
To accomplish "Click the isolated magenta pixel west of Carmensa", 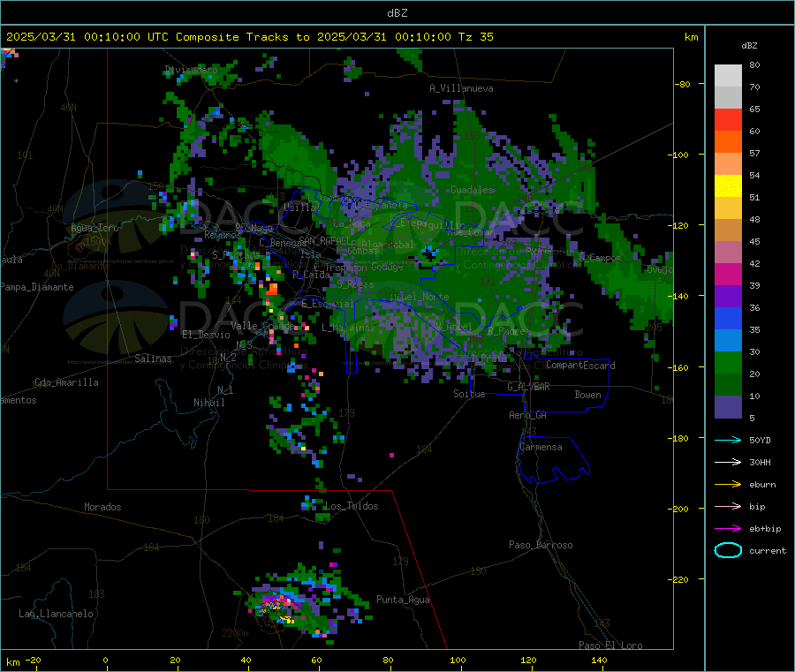I will click(391, 455).
